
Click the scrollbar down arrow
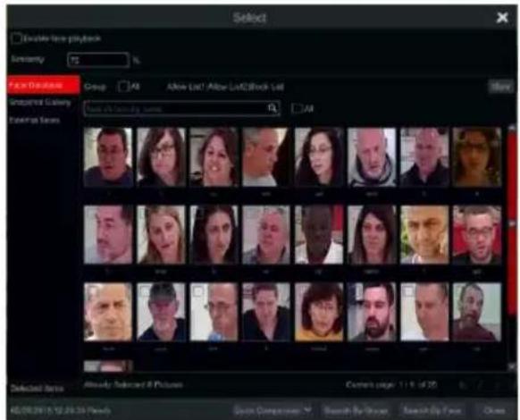point(512,366)
